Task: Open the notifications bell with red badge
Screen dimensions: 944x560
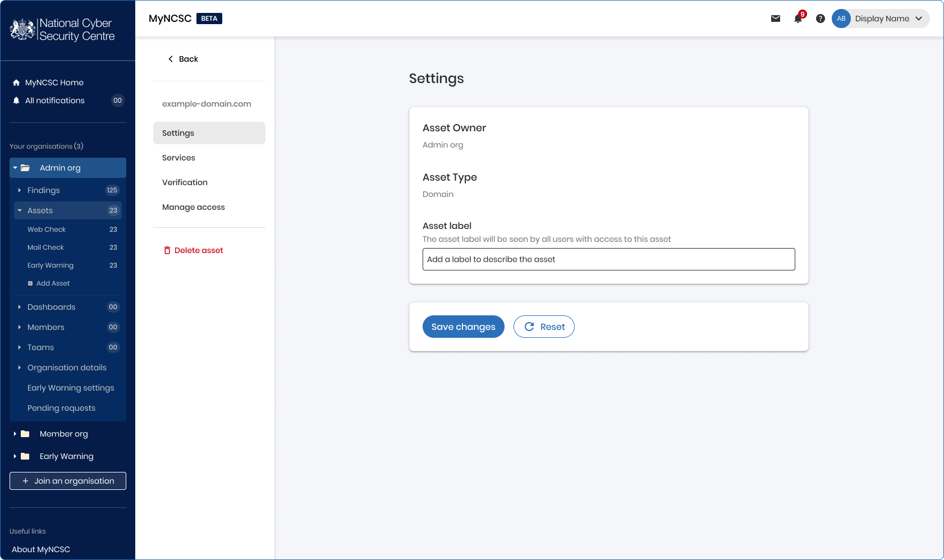Action: coord(799,18)
